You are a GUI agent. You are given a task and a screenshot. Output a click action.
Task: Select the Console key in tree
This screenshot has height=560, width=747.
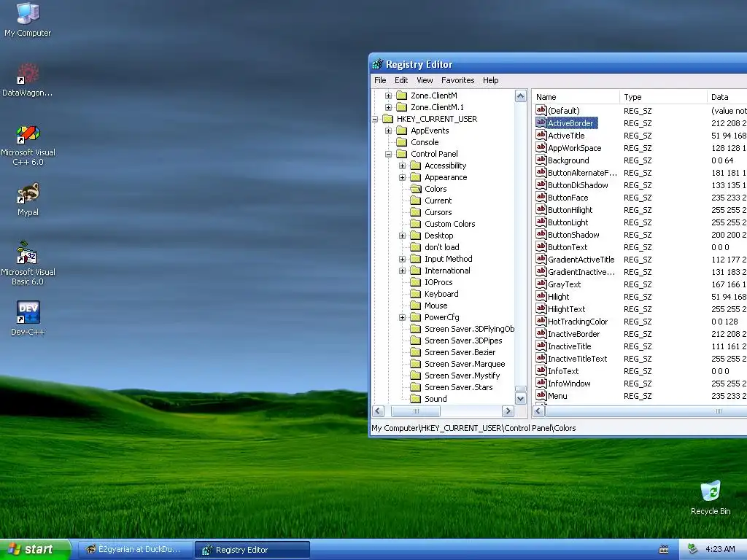click(x=425, y=142)
